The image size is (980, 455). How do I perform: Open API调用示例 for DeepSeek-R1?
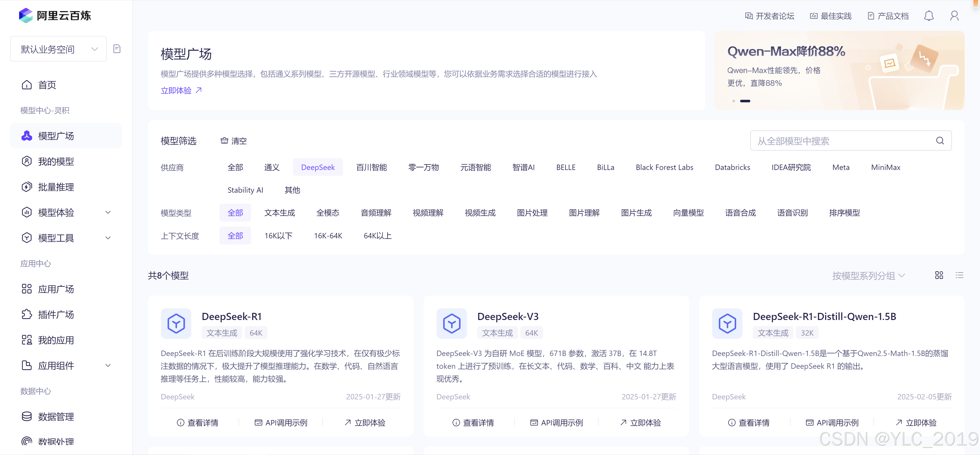(x=281, y=422)
